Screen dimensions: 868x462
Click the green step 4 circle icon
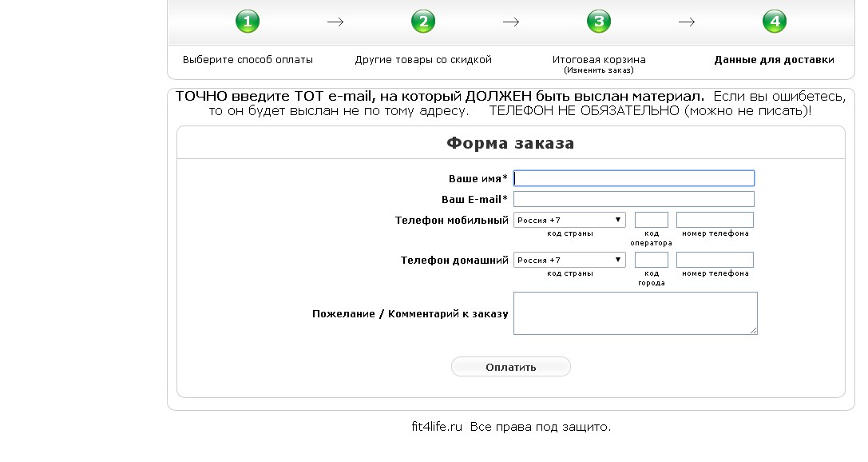tap(775, 22)
